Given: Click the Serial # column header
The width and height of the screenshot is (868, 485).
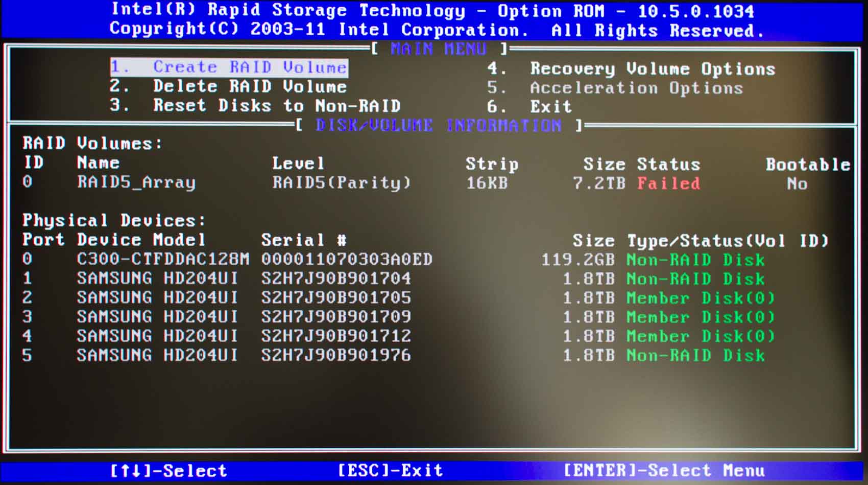Looking at the screenshot, I should pos(304,240).
